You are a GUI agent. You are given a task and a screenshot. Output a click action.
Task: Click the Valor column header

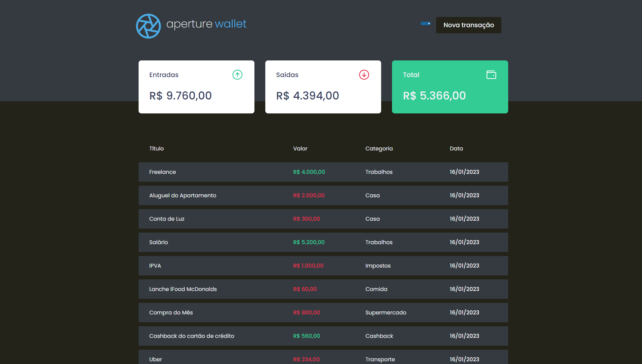[x=300, y=148]
